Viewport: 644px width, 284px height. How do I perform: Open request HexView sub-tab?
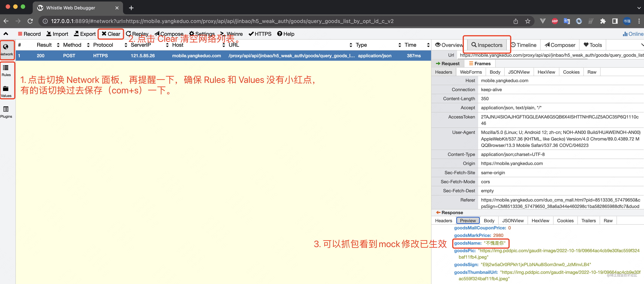click(546, 72)
